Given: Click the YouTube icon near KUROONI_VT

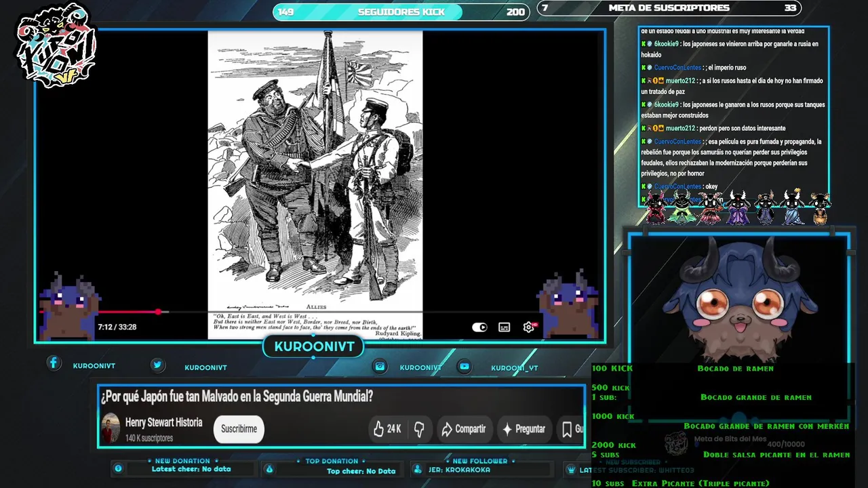Looking at the screenshot, I should click(x=464, y=366).
